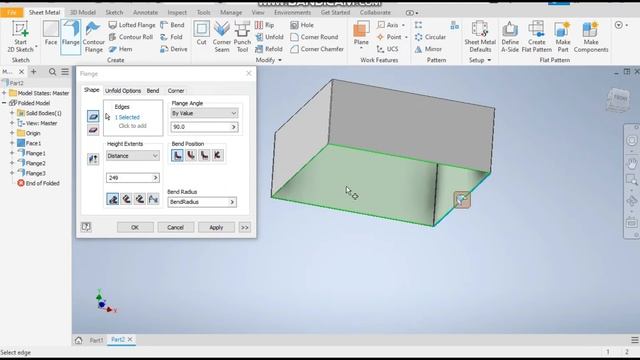
Task: Select second Bend Position option
Action: pos(191,155)
